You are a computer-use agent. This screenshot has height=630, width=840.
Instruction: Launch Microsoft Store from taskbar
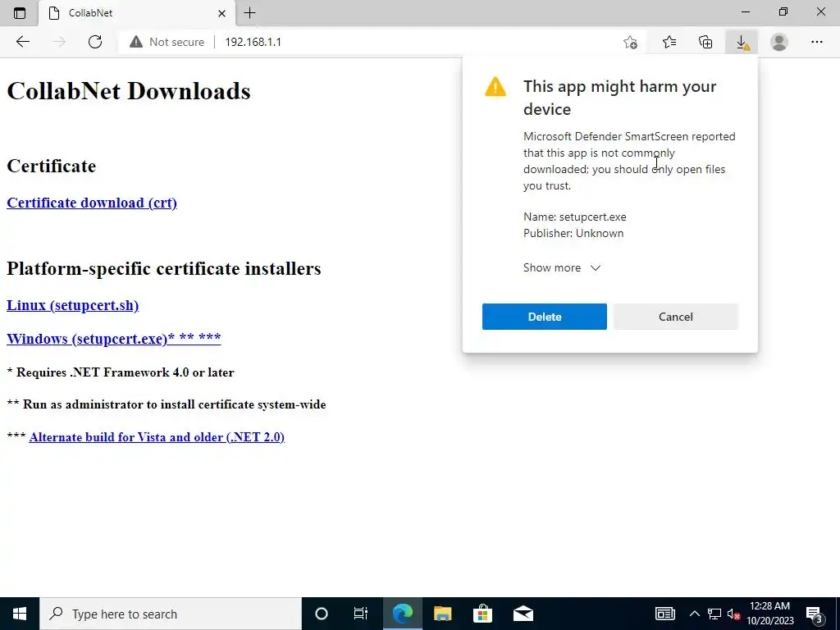tap(482, 614)
